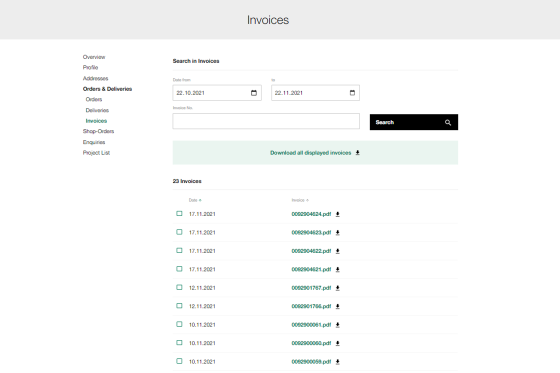Check the box for invoice 0092904621.pdf

(x=179, y=269)
